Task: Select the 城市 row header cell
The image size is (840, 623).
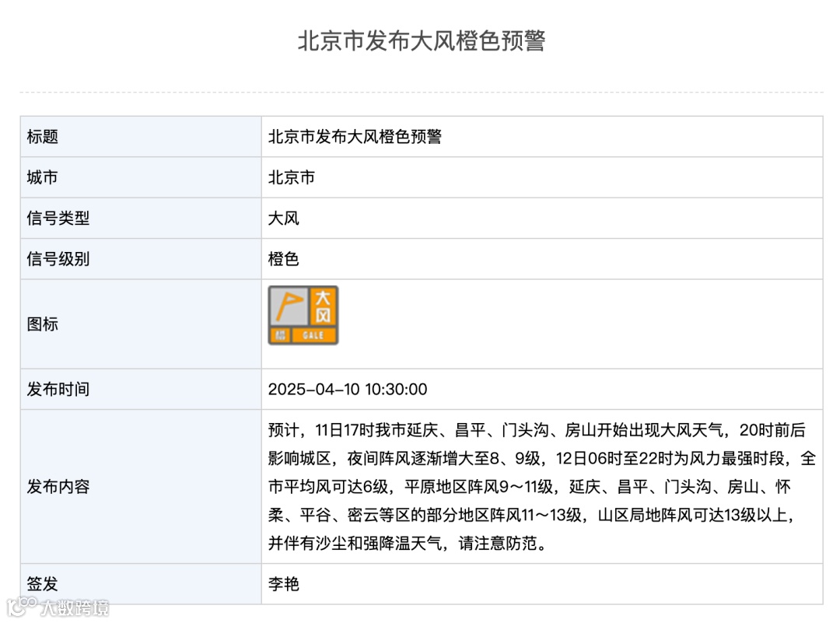Action: (43, 177)
